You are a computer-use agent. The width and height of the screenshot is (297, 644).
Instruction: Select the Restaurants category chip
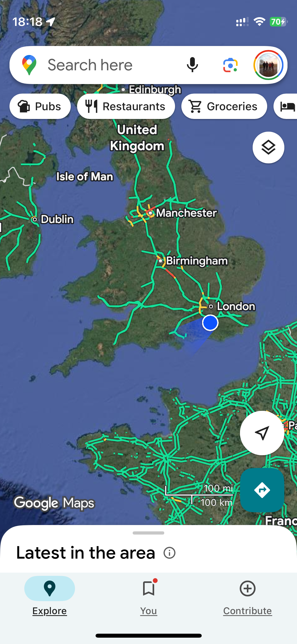click(126, 106)
